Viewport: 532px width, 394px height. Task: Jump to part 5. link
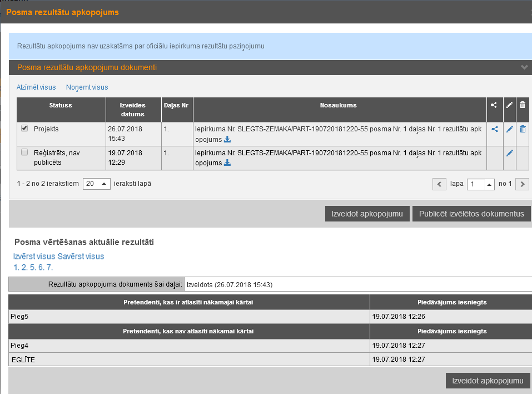(33, 268)
